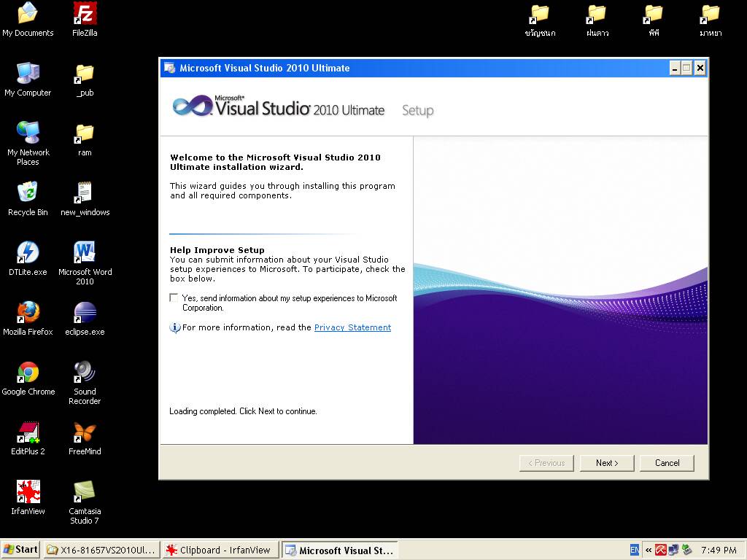747x560 pixels.
Task: Open the Windows Start menu
Action: 20,550
